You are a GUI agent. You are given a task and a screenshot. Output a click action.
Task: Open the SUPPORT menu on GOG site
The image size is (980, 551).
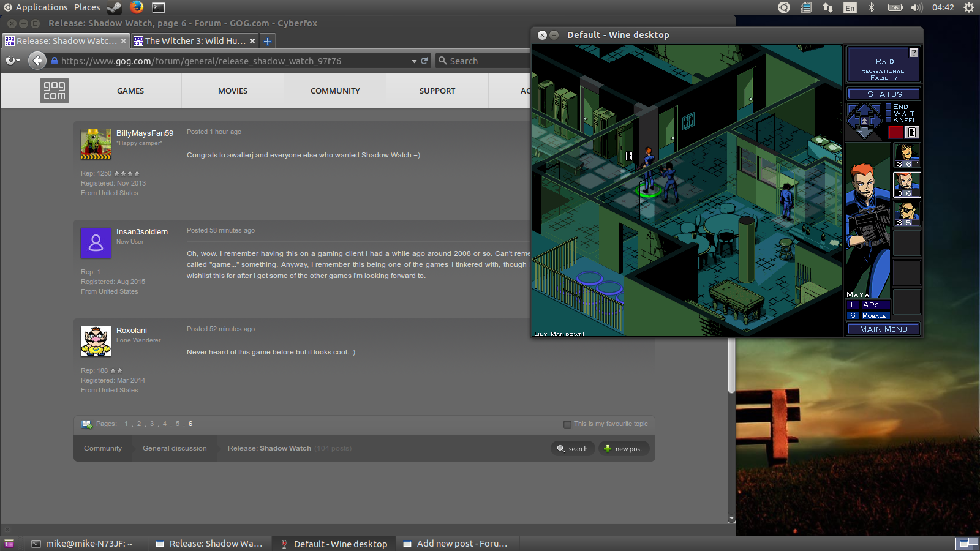coord(437,91)
